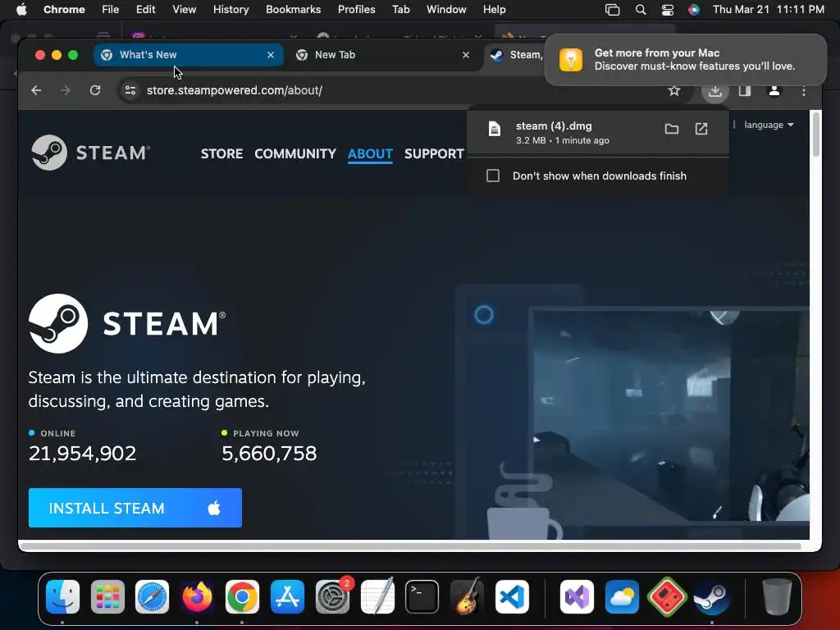Click the Portal gameplay video preview
The height and width of the screenshot is (630, 840).
click(x=669, y=415)
